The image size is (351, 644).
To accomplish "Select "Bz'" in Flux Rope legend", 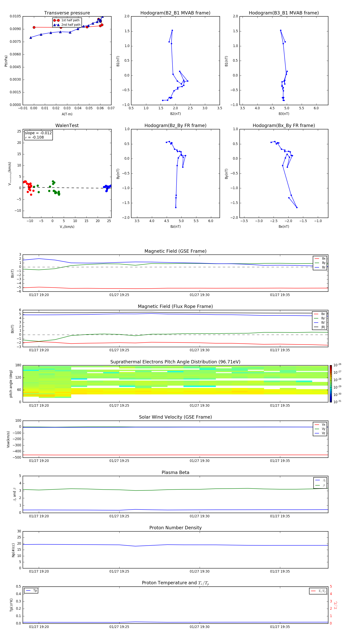I will click(320, 323).
